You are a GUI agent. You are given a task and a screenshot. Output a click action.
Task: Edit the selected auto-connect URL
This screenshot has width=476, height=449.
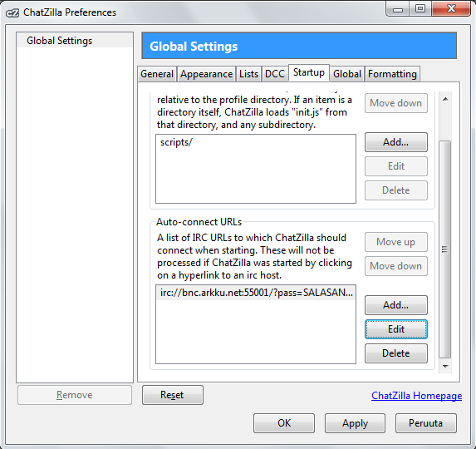[x=396, y=329]
